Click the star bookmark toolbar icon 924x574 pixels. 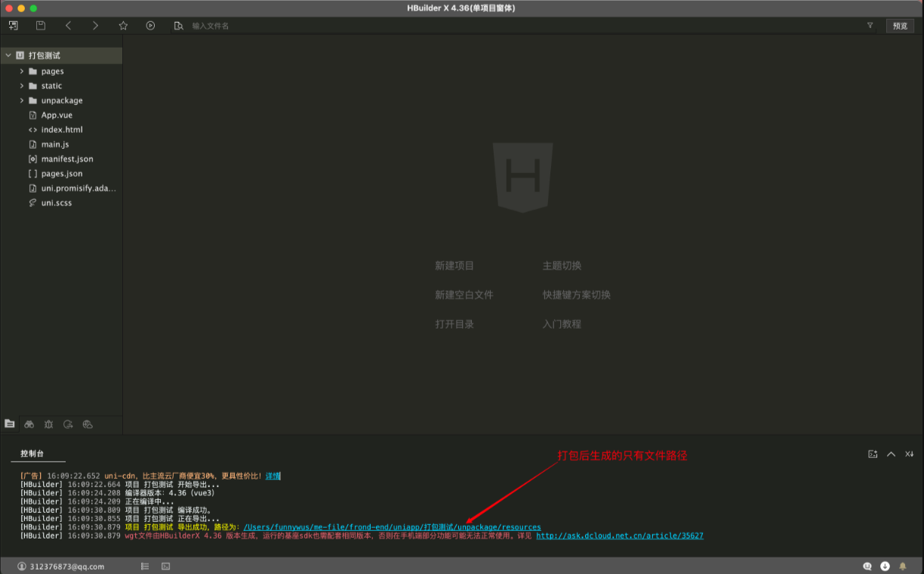tap(123, 26)
